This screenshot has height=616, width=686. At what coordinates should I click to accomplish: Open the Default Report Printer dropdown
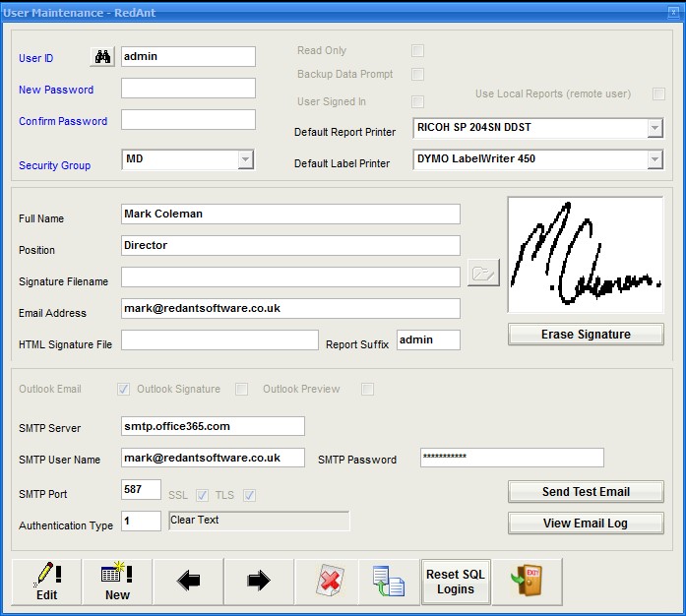click(x=655, y=128)
